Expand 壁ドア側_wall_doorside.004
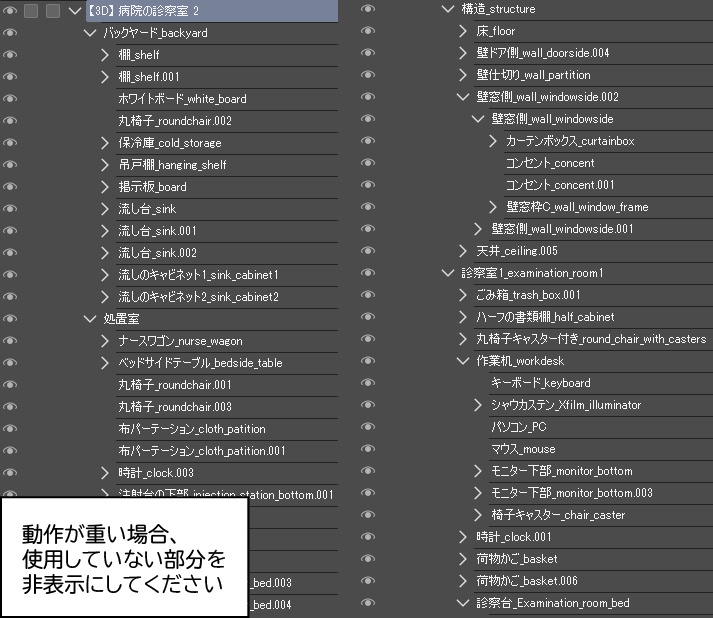 click(463, 53)
